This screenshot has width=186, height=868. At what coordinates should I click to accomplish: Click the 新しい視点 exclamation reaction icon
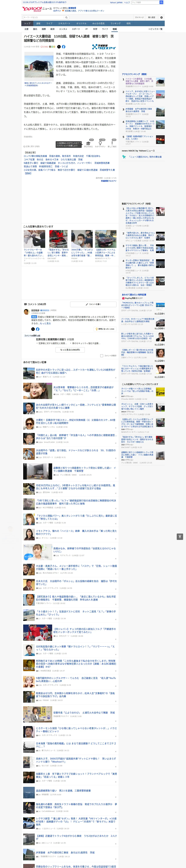[x=112, y=143]
